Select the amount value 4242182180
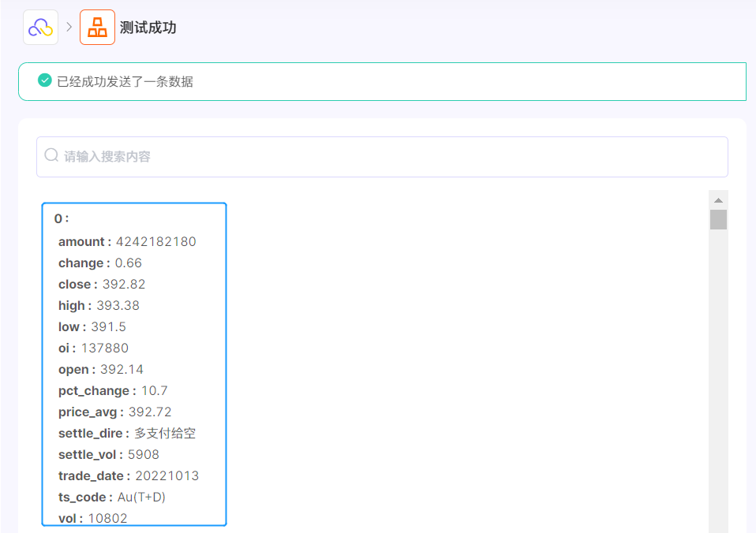The width and height of the screenshot is (756, 533). [155, 241]
